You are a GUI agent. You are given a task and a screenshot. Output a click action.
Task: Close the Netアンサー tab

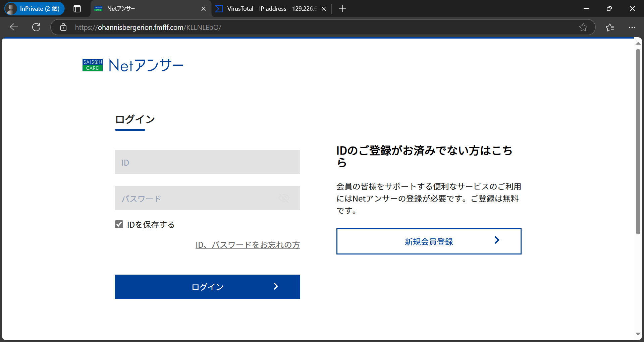tap(203, 9)
